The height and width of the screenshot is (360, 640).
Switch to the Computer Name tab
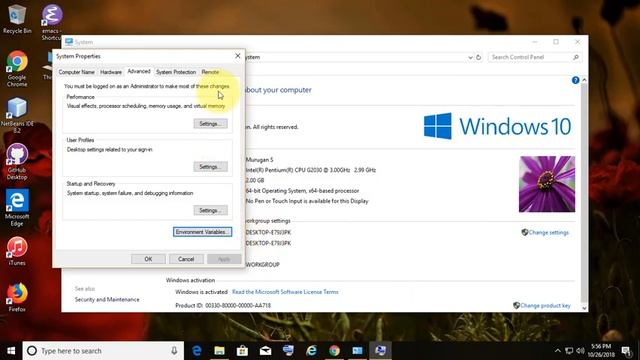tap(76, 72)
